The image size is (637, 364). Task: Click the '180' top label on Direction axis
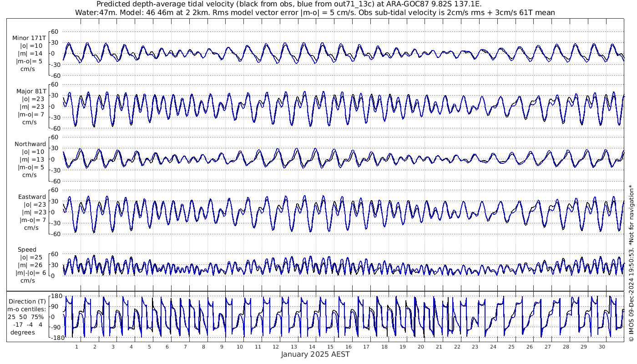(x=56, y=296)
